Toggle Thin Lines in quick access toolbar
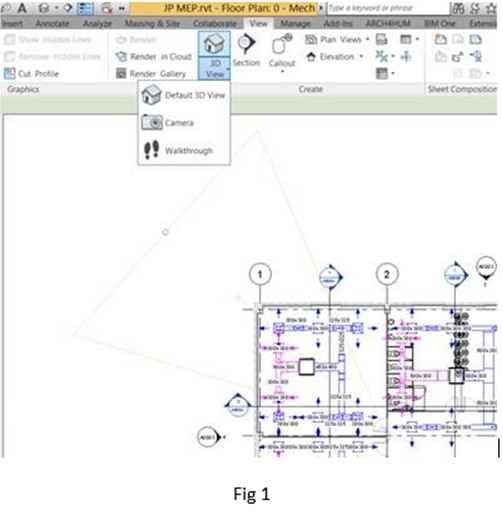 pyautogui.click(x=85, y=8)
